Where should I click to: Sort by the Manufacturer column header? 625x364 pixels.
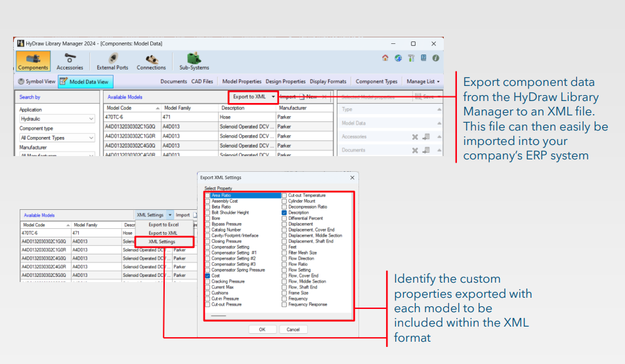pyautogui.click(x=305, y=108)
